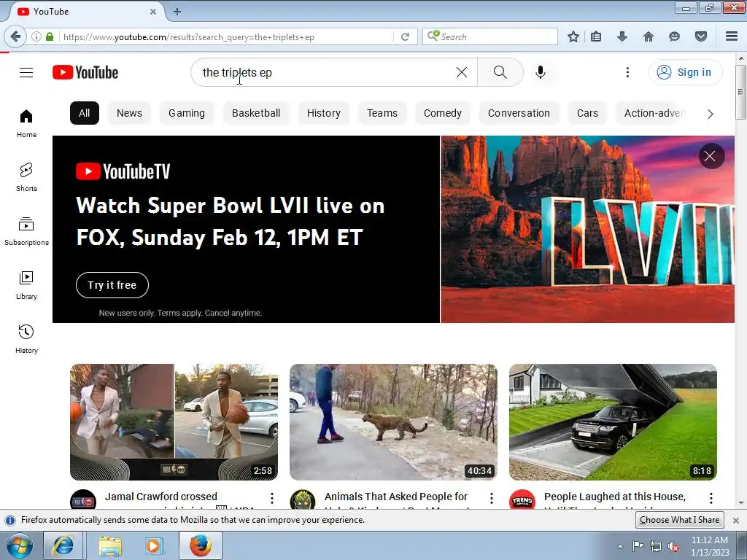Open options menu for Jamal Crawford video
The width and height of the screenshot is (747, 560).
pos(272,498)
